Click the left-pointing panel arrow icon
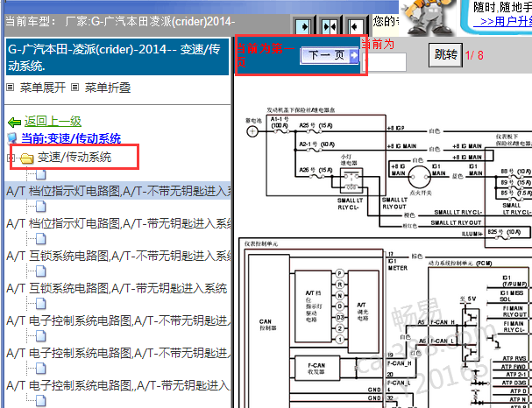This screenshot has width=532, height=408. pyautogui.click(x=355, y=26)
